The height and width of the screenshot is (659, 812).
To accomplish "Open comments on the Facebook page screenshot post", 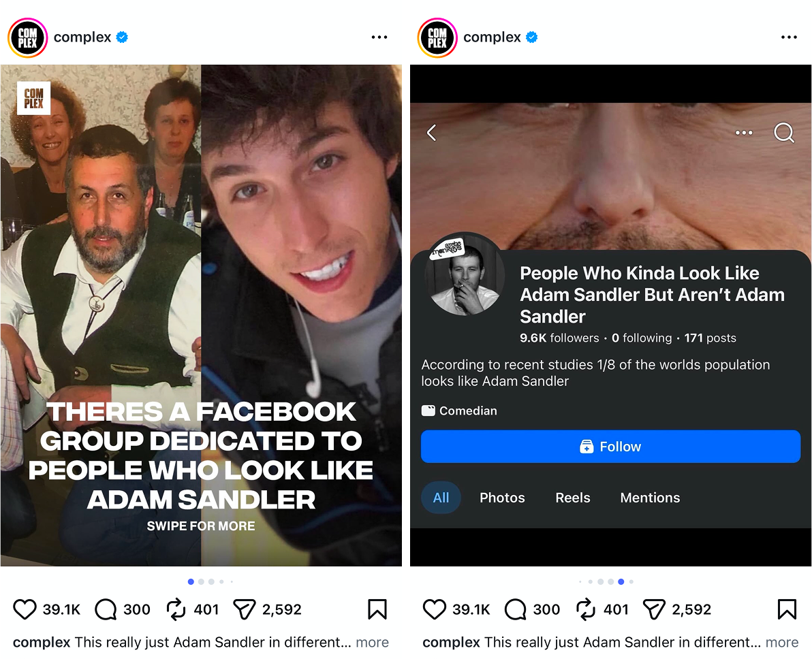I will [x=515, y=609].
